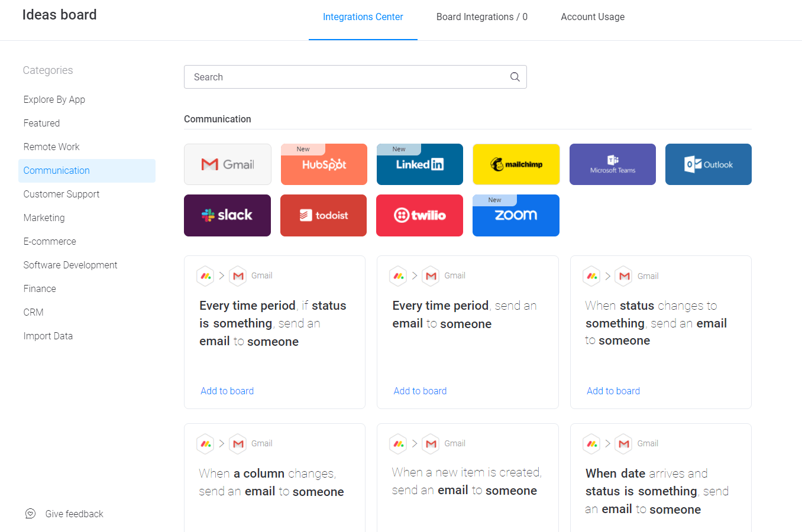
Task: Open the LinkedIn app tile
Action: (x=420, y=164)
